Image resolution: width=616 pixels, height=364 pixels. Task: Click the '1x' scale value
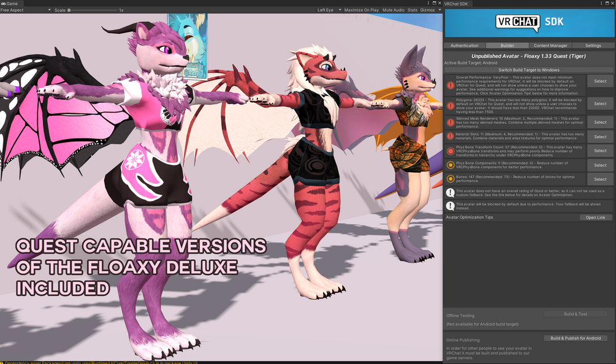[x=121, y=10]
